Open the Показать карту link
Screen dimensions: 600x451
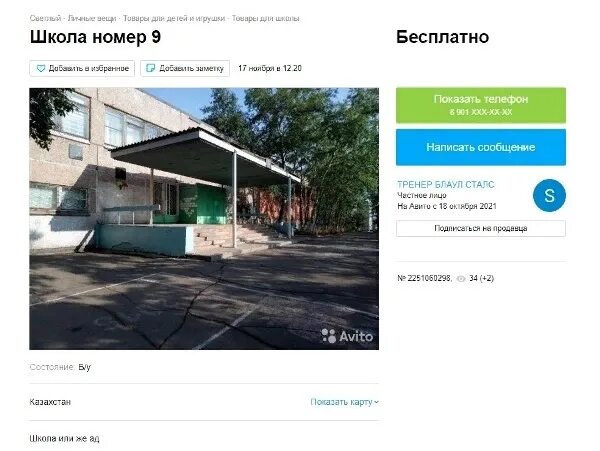(x=341, y=402)
